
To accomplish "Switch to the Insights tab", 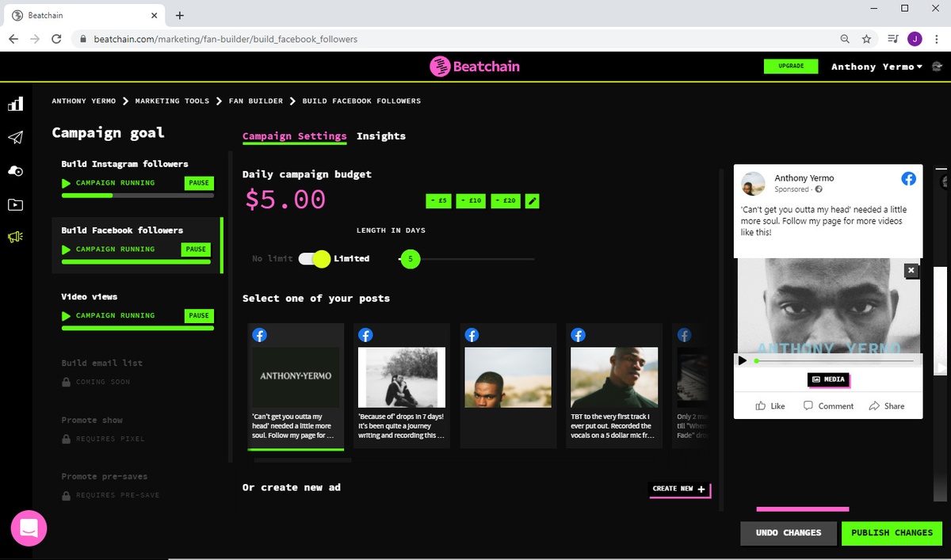I will pos(381,136).
